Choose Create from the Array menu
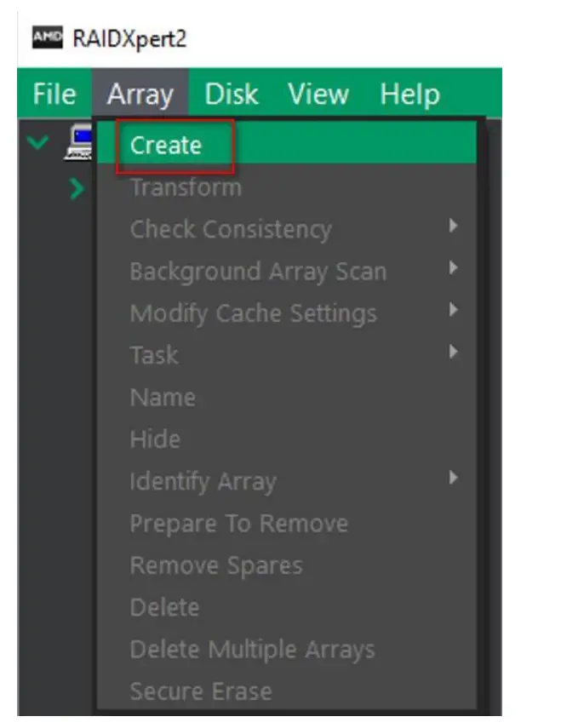The width and height of the screenshot is (561, 728). click(x=168, y=145)
